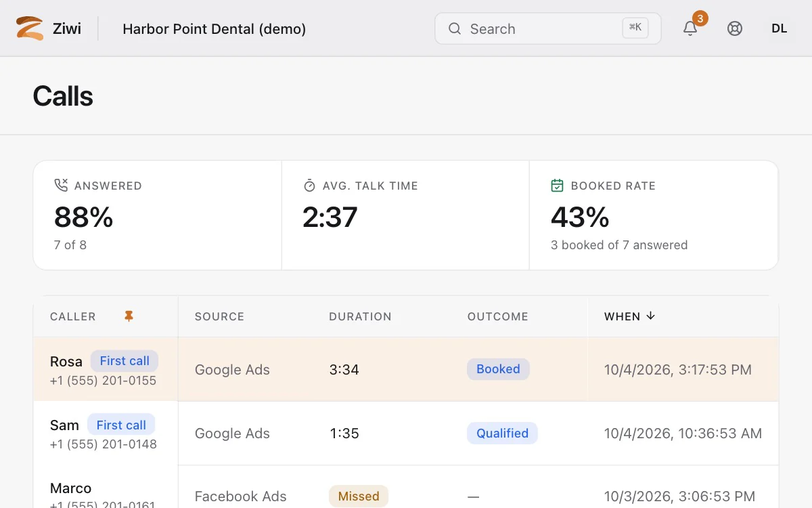The image size is (812, 508).
Task: Click the ⌘K shortcut badge
Action: click(635, 28)
